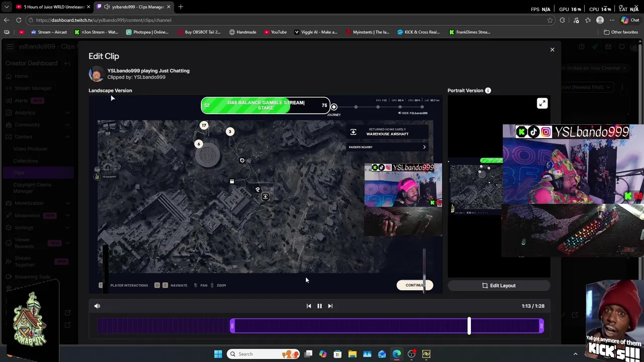Open the Copilot Chat button

pos(630,20)
